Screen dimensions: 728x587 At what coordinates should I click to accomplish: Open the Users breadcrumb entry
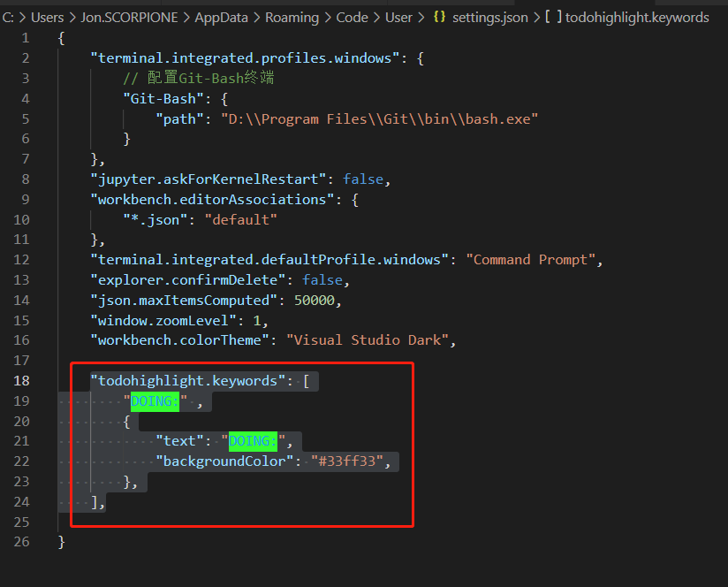(x=48, y=17)
